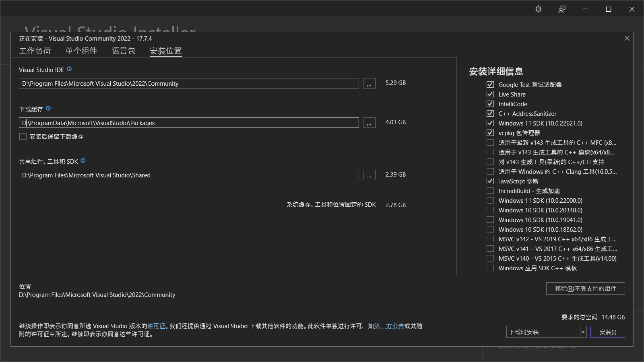Open the 第三方公告 link
This screenshot has width=644, height=362.
coord(389,326)
